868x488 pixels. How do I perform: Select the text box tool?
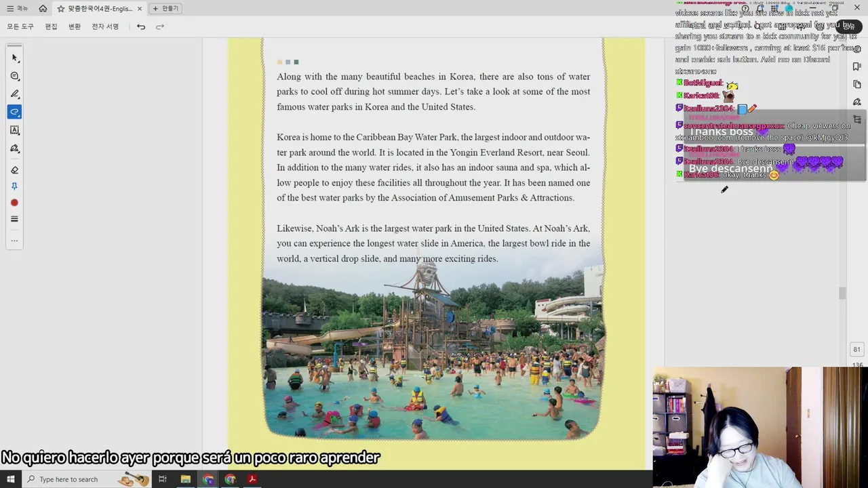14,130
